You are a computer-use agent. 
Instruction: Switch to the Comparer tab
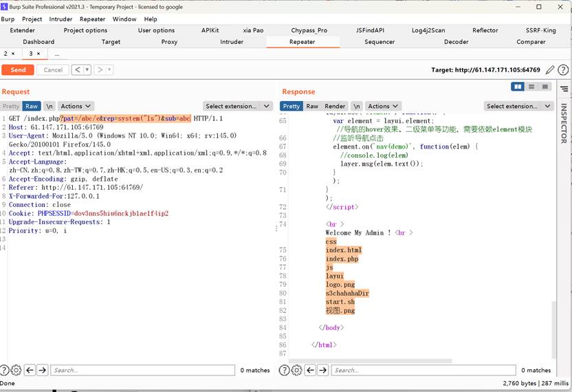(x=531, y=42)
